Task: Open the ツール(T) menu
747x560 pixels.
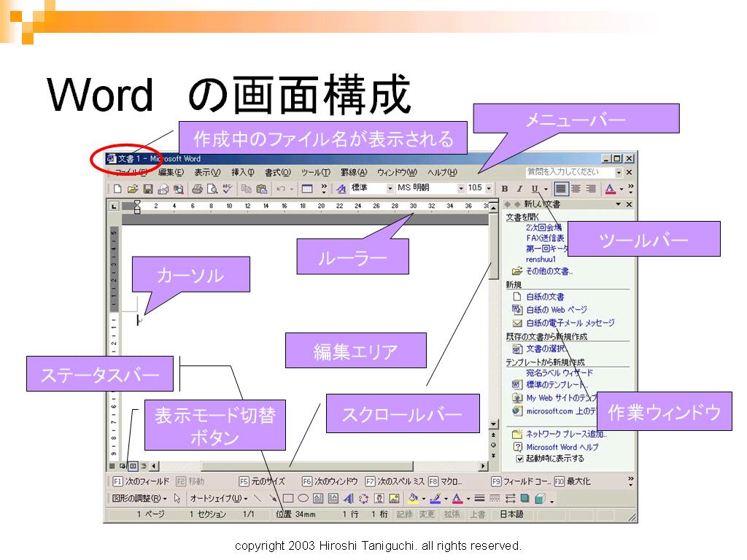Action: (x=315, y=172)
